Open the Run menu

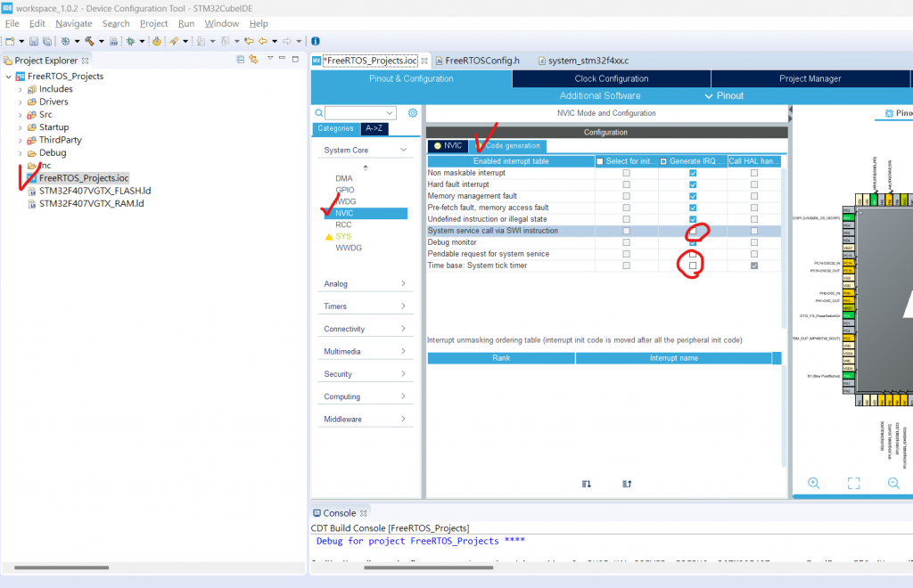186,24
